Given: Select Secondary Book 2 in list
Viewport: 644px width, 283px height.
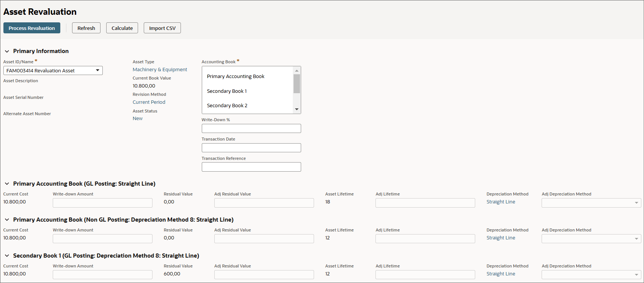Looking at the screenshot, I should click(227, 105).
